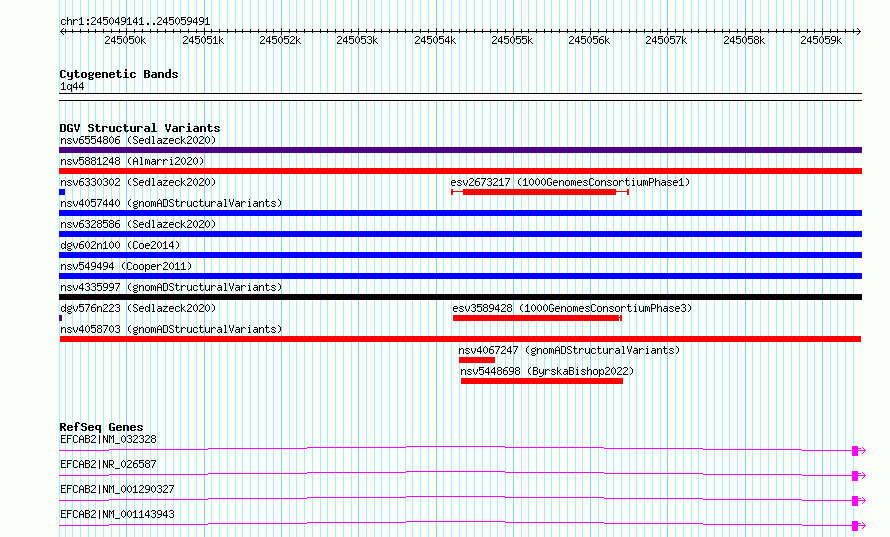Click the 245057k ruler position
This screenshot has width=890, height=537.
[x=667, y=40]
